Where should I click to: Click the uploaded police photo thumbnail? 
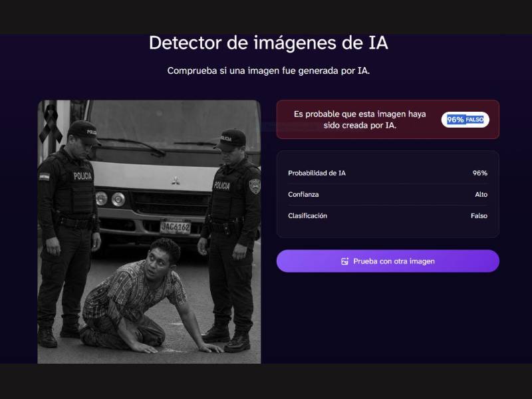149,231
